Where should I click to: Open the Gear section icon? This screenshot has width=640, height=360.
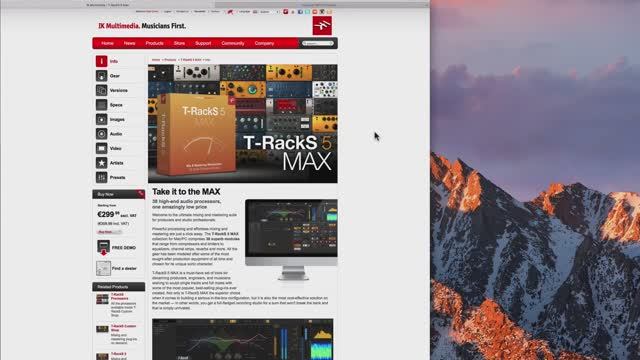pyautogui.click(x=102, y=76)
